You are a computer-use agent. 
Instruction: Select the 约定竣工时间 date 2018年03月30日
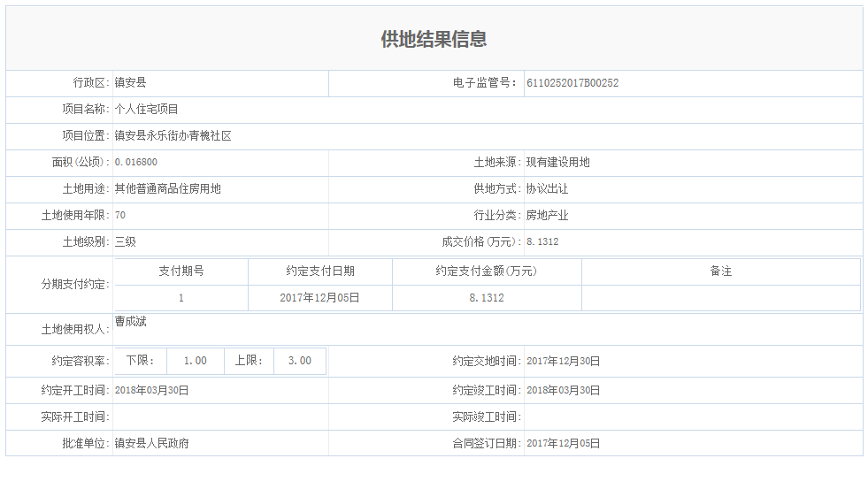564,391
